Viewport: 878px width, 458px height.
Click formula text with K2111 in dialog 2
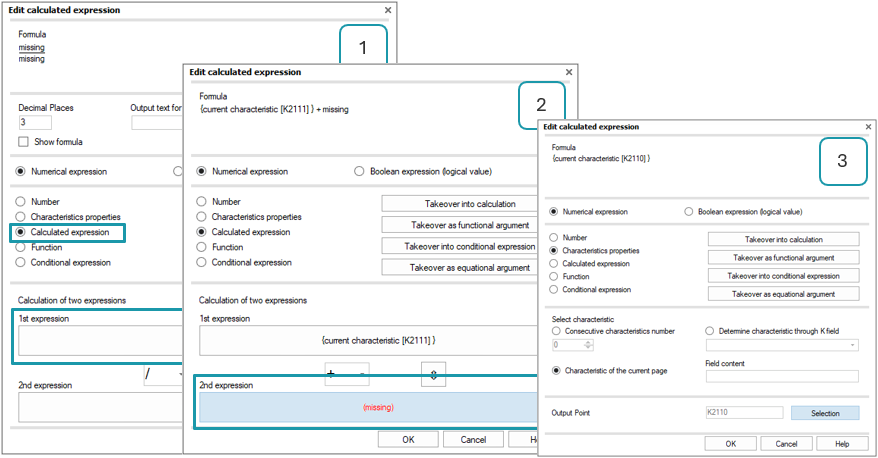pos(274,109)
